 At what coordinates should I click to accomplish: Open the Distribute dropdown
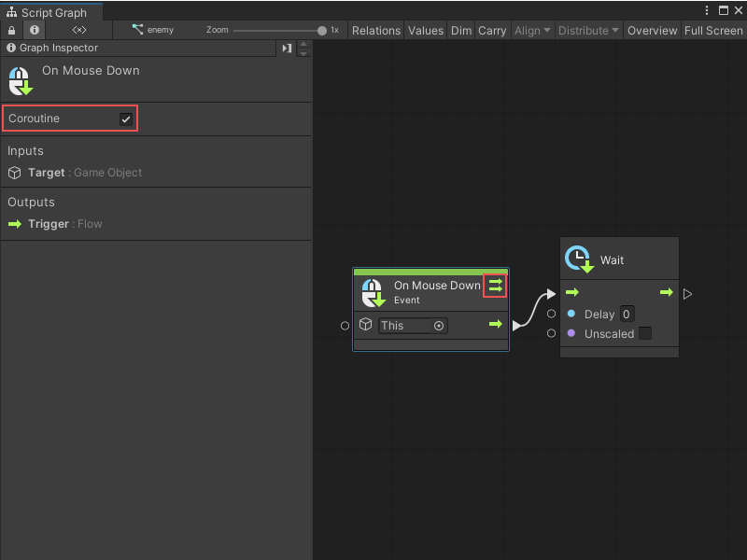click(588, 30)
